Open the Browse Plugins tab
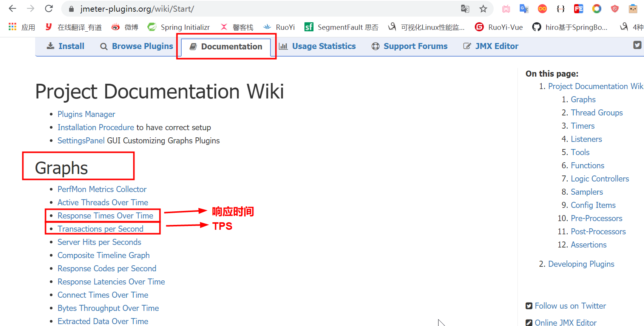Viewport: 644px width, 326px height. coord(136,46)
